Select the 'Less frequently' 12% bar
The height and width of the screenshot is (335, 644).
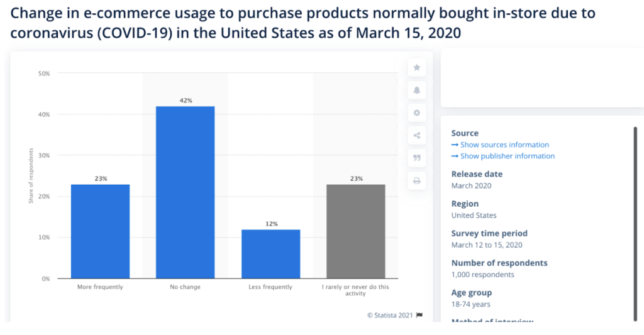coord(271,254)
